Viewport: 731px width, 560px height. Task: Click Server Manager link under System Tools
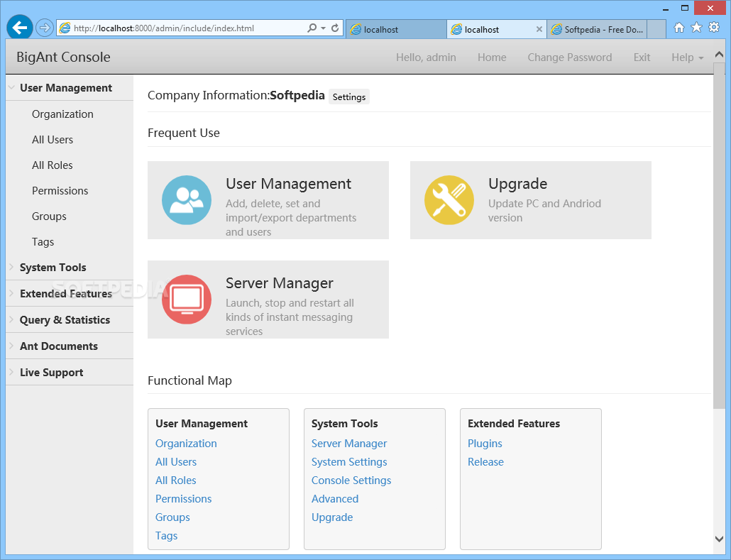pyautogui.click(x=349, y=444)
